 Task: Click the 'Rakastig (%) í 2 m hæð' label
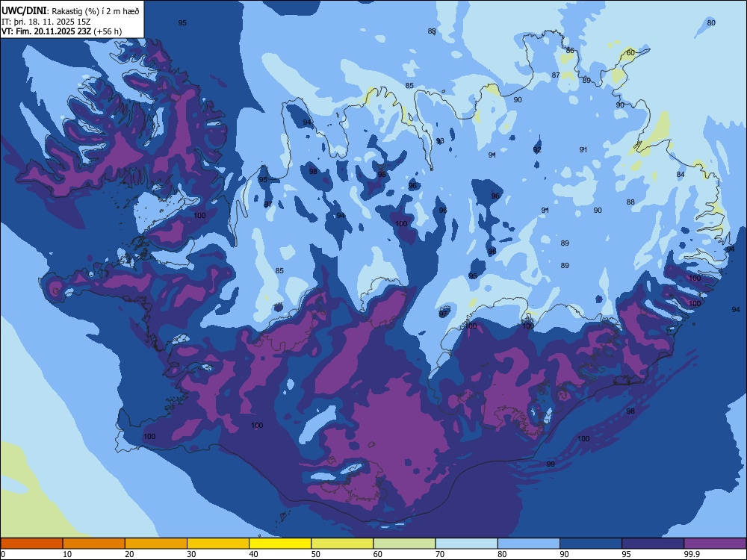click(96, 11)
